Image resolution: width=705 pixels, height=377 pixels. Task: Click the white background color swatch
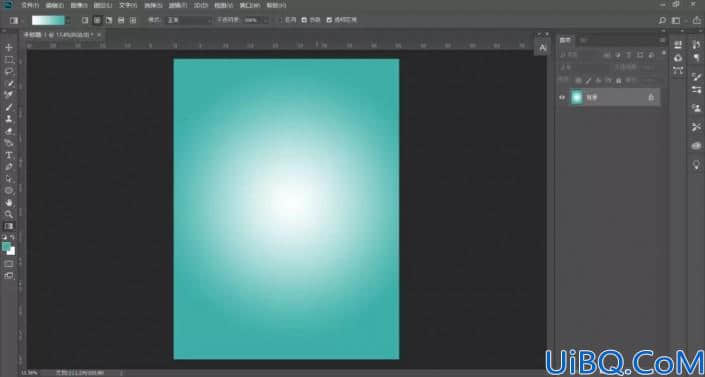click(x=12, y=251)
